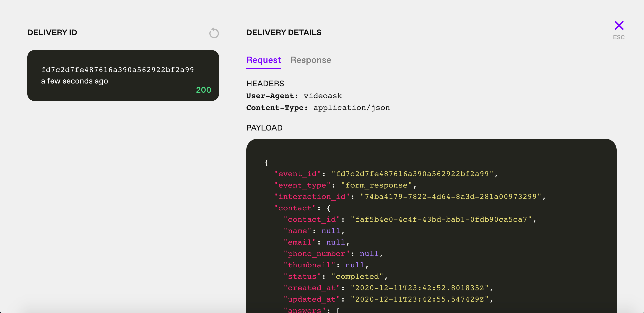This screenshot has height=313, width=644.
Task: Click the null value of name
Action: tap(330, 231)
